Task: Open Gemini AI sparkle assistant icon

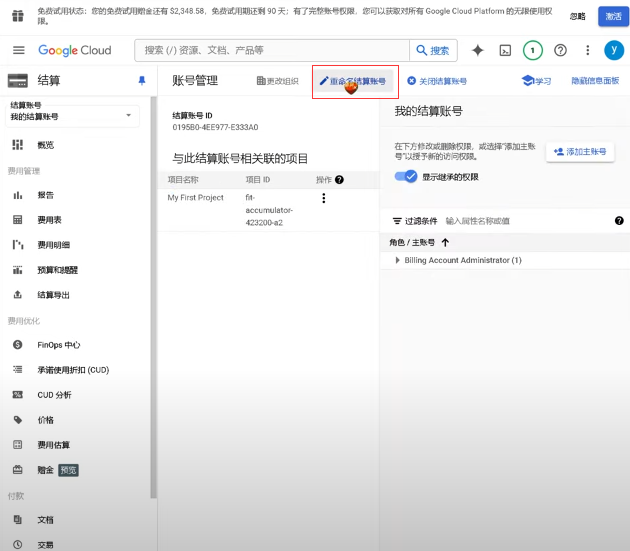Action: tap(478, 50)
